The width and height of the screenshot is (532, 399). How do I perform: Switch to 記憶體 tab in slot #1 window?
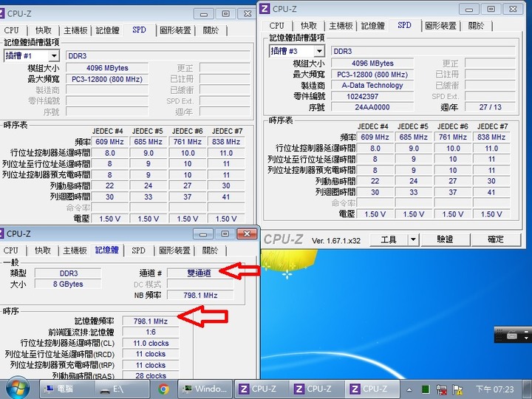(107, 30)
